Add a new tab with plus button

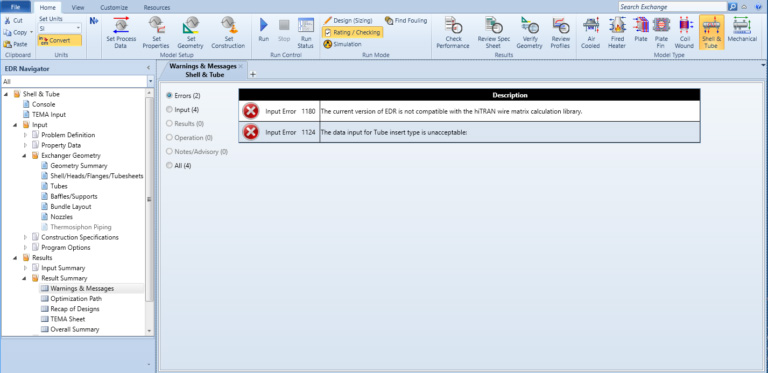pos(253,74)
